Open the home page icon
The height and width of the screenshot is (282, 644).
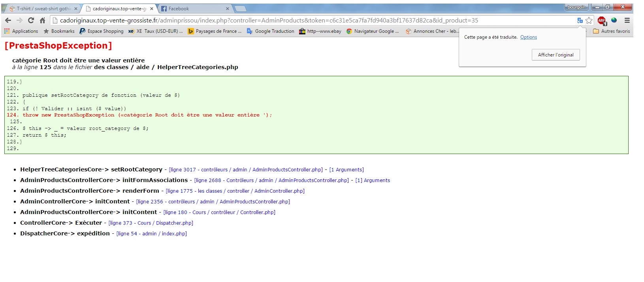(42, 21)
